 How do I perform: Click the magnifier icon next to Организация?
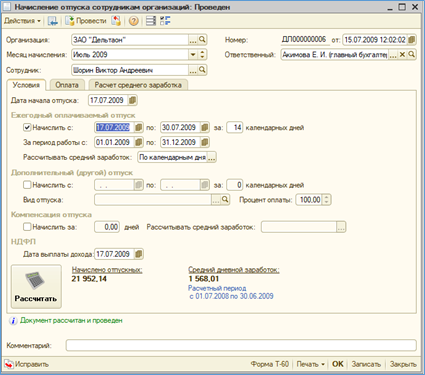coord(202,40)
